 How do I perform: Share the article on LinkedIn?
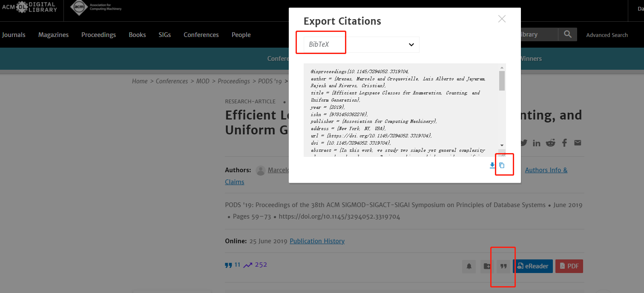coord(536,142)
